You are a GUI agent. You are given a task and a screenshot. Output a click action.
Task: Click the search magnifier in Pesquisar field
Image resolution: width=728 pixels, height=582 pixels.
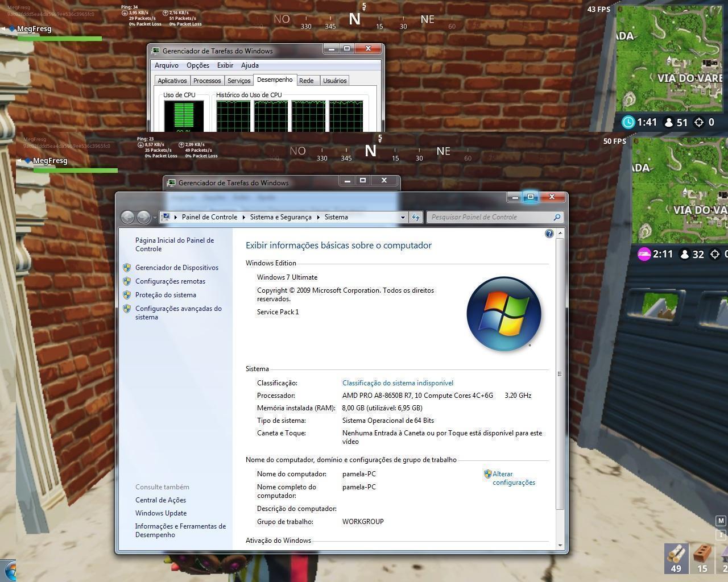557,217
